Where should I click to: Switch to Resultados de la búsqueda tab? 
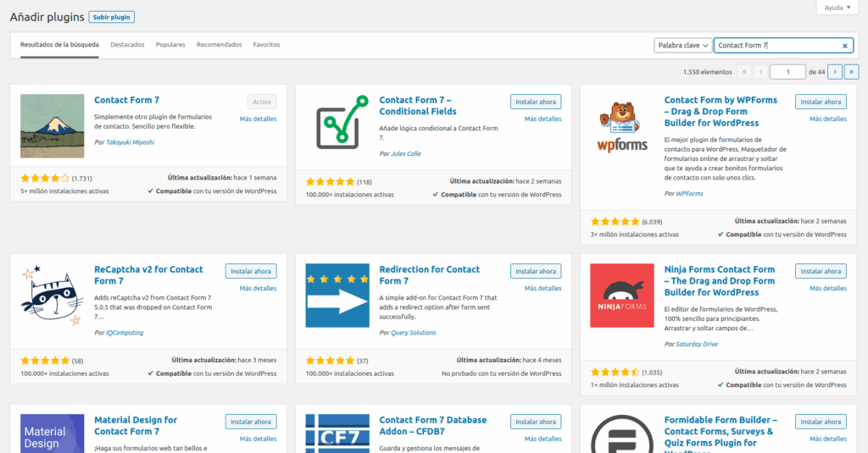pos(60,45)
